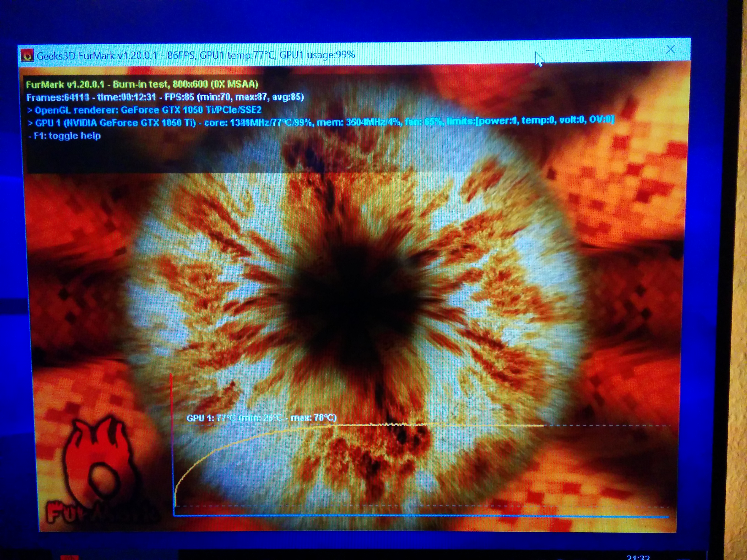Click the green Burn-in test 800x600 header line
This screenshot has width=747, height=560.
tap(142, 84)
